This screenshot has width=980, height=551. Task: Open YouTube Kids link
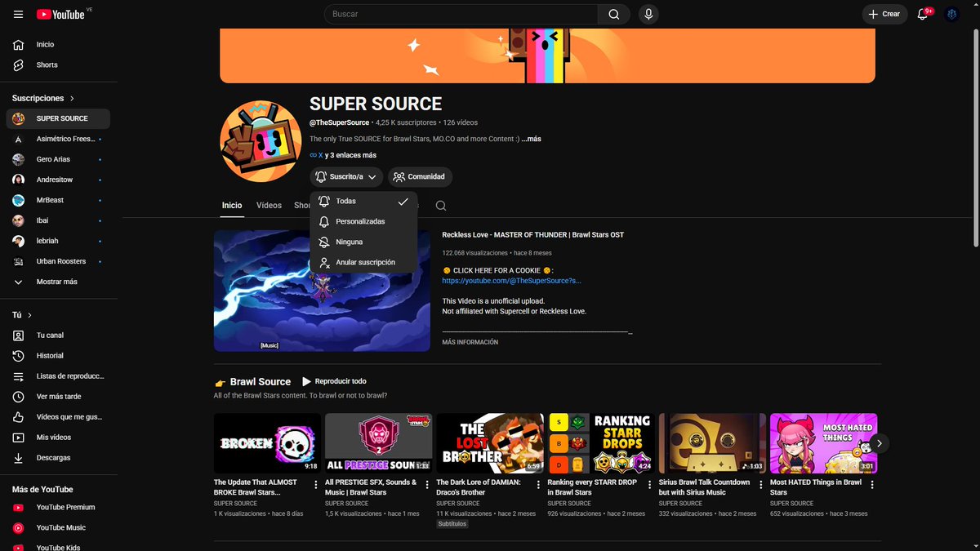coord(58,547)
